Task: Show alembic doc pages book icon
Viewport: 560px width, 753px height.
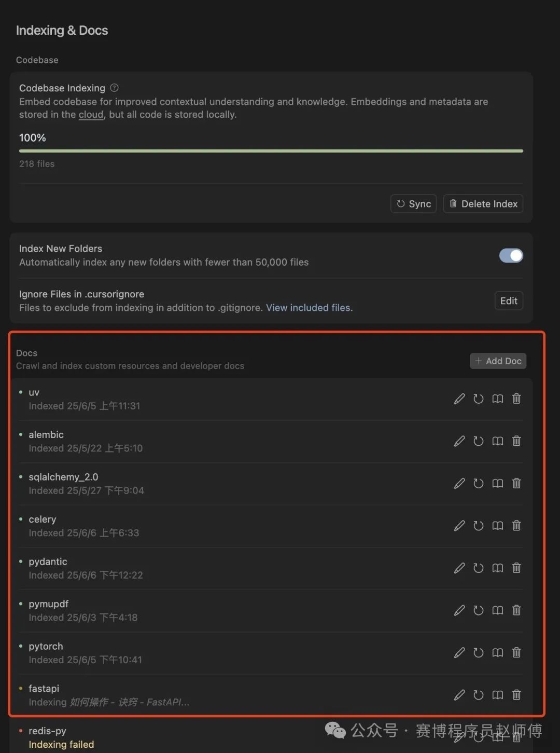Action: coord(498,441)
